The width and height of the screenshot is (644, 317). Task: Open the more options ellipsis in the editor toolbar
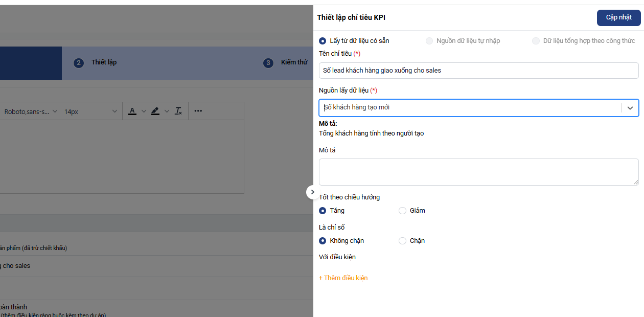click(x=198, y=111)
